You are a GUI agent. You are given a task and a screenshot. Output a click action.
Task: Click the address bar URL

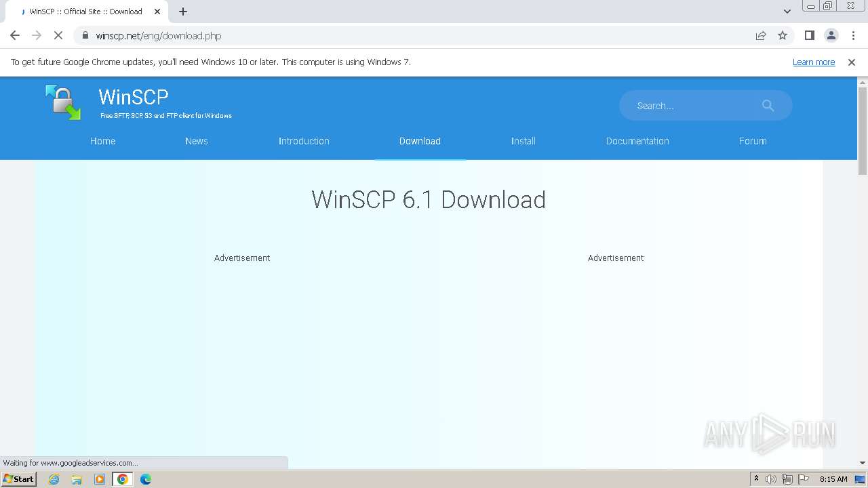click(x=159, y=35)
